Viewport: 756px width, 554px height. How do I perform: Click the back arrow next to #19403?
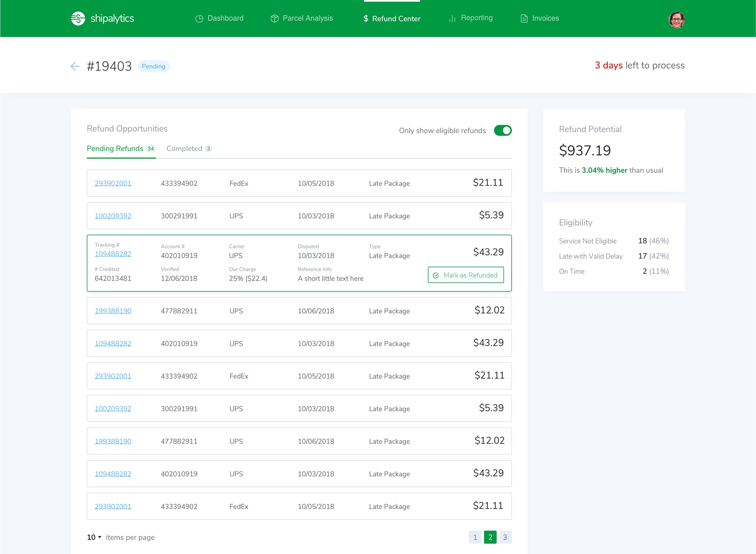pyautogui.click(x=75, y=66)
